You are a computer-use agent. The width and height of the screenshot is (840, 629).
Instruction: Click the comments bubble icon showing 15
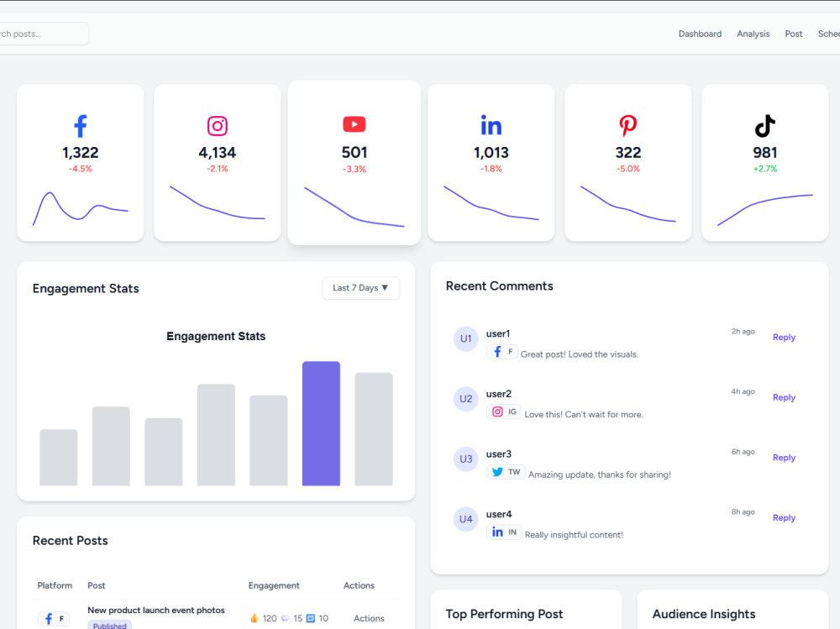(285, 618)
